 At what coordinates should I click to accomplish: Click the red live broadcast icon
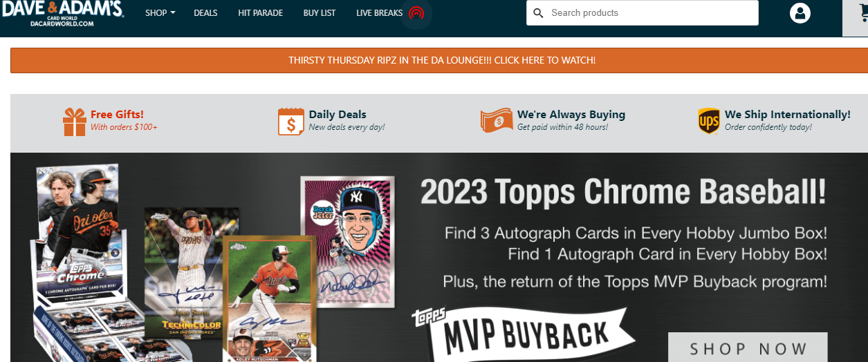click(x=416, y=13)
